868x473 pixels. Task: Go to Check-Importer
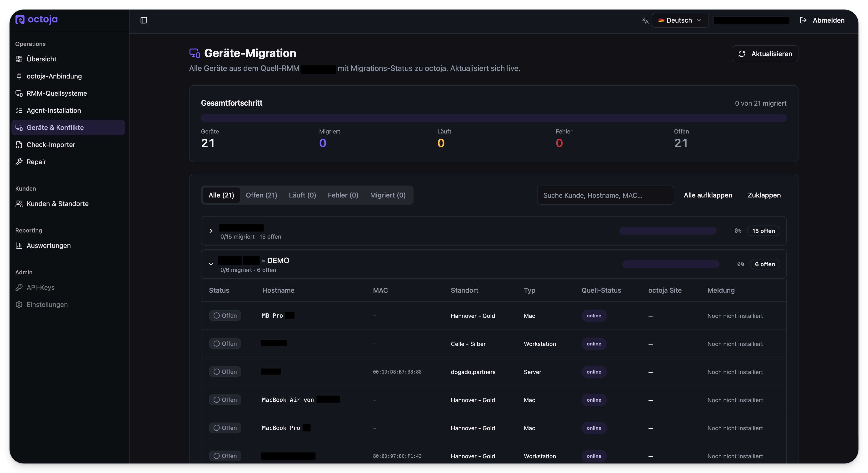(x=68, y=145)
